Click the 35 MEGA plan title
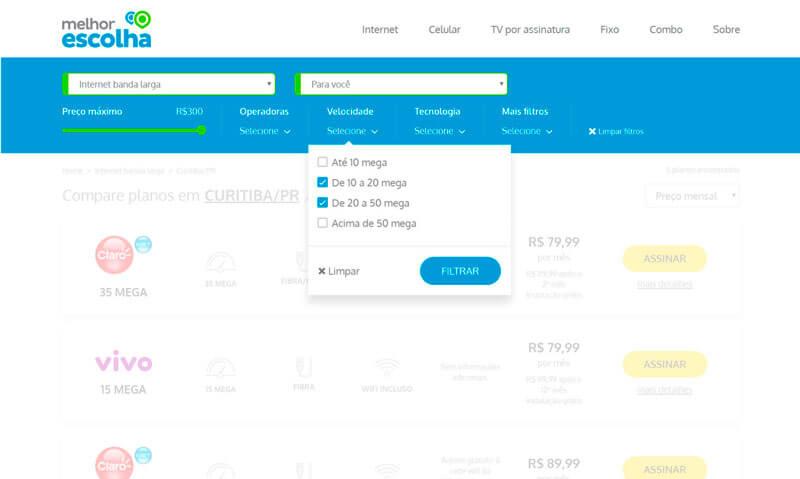The image size is (800, 479). point(123,292)
